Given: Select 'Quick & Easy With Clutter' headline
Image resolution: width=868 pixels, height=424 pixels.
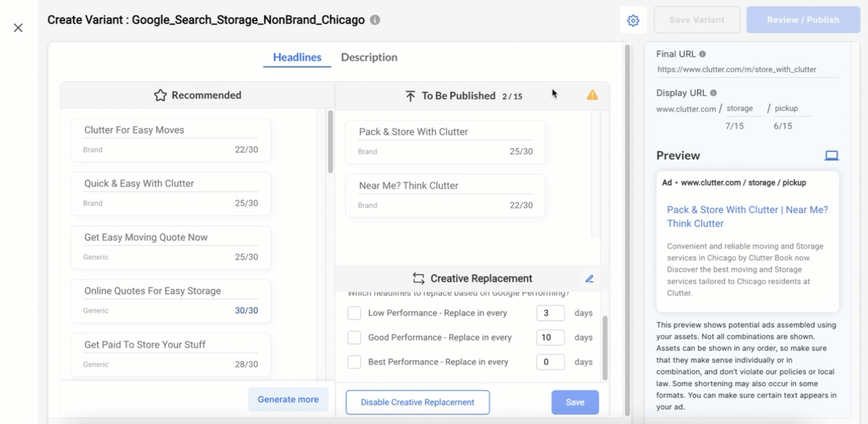Looking at the screenshot, I should 171,193.
